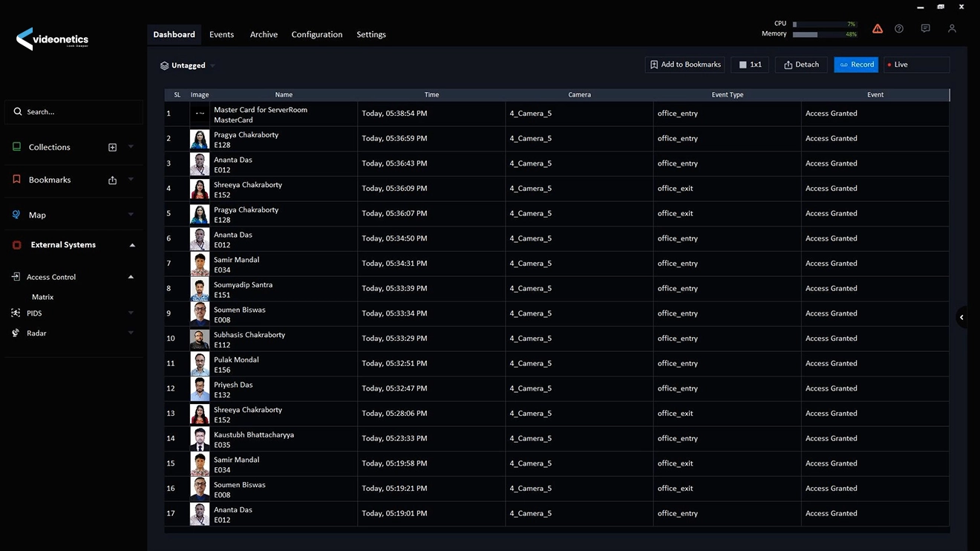Screen dimensions: 980x551
Task: Expand the PIDS dropdown arrow
Action: [x=131, y=313]
